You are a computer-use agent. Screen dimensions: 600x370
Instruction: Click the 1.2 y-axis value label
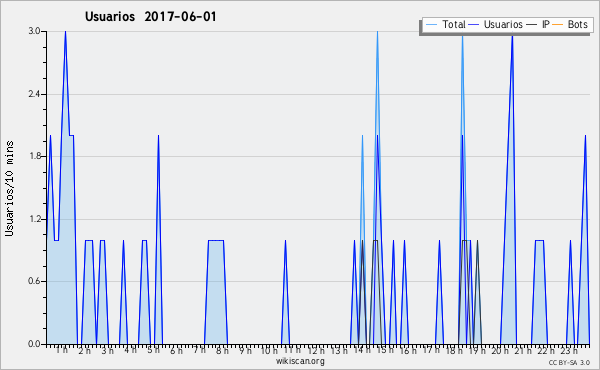[x=34, y=219]
